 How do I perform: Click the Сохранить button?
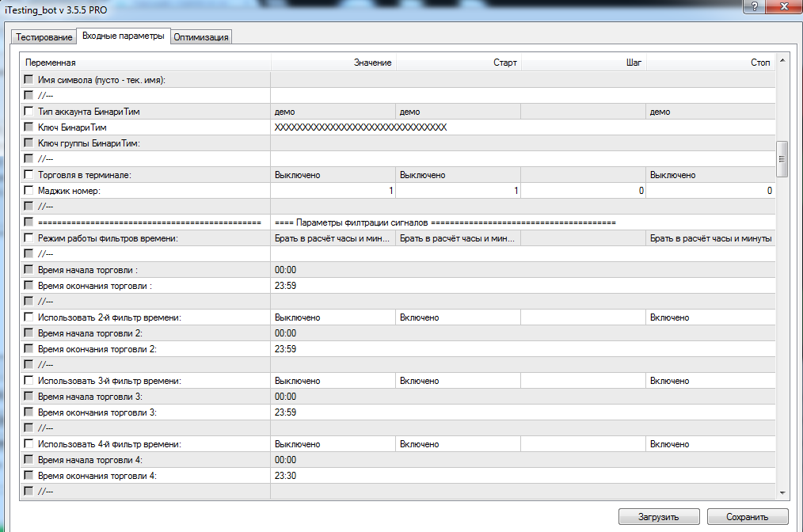(747, 517)
